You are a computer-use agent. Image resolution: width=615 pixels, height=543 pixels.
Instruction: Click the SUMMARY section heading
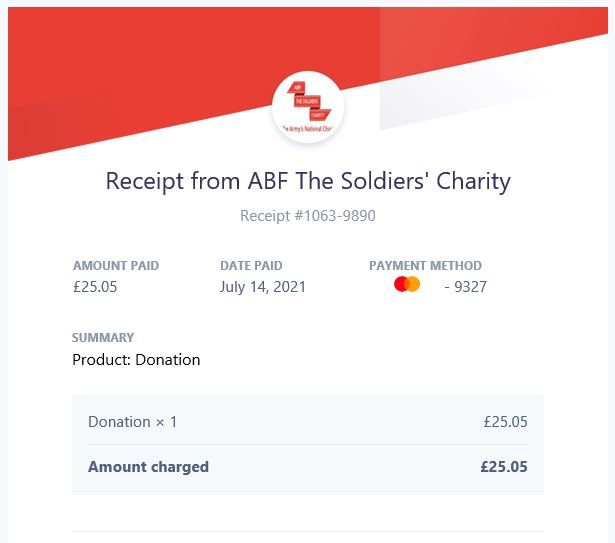pyautogui.click(x=103, y=337)
